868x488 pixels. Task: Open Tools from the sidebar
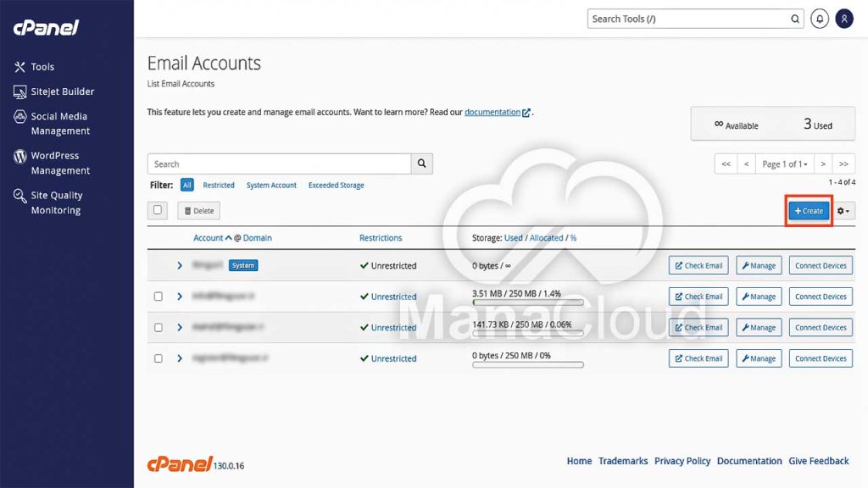(42, 67)
